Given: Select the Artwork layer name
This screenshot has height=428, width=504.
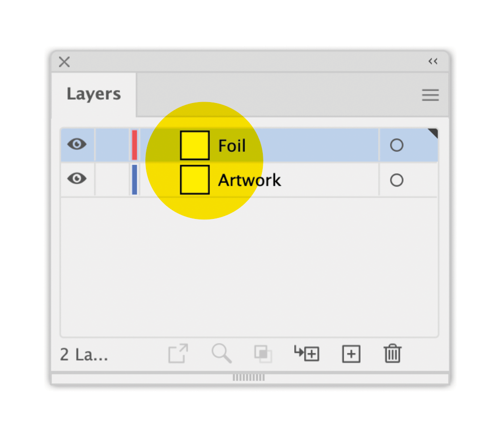Looking at the screenshot, I should pyautogui.click(x=250, y=180).
